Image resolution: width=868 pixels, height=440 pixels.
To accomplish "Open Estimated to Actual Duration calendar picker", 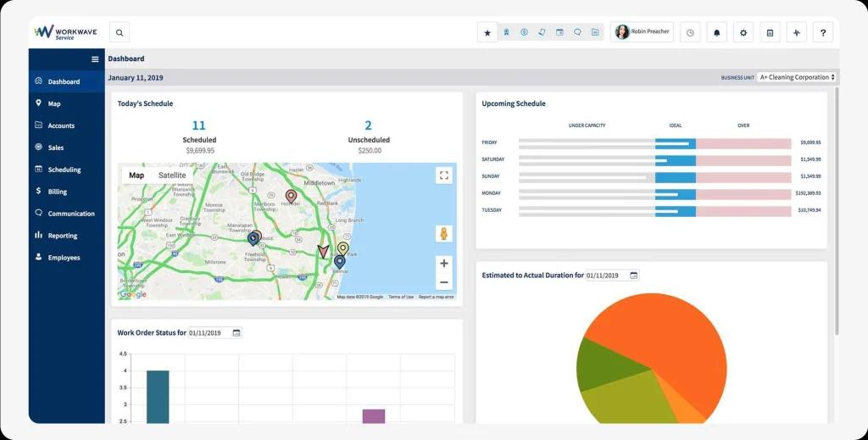I will point(633,276).
